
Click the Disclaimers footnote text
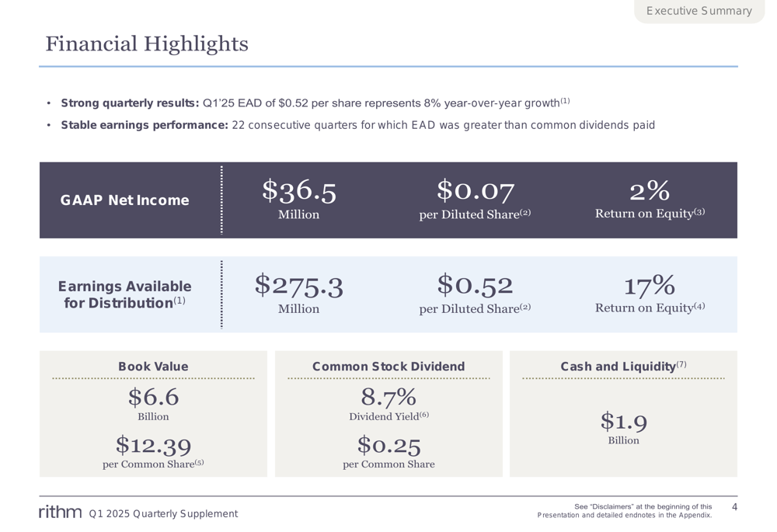(x=625, y=511)
